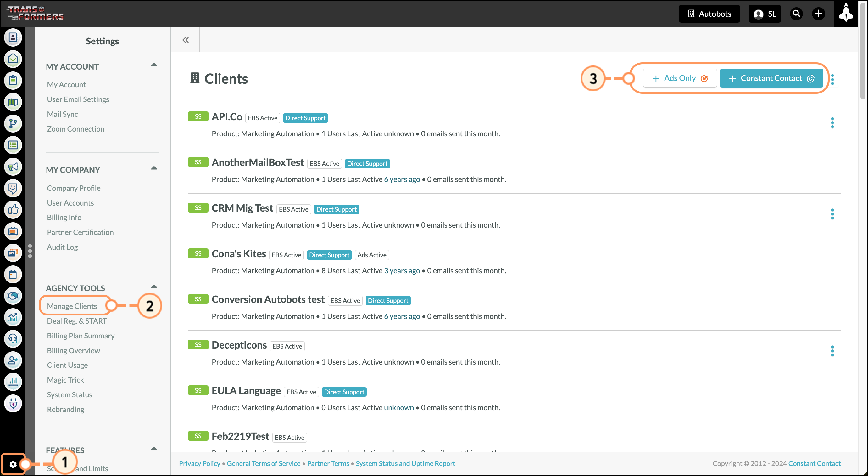Open the thumbs-up social sidebar icon

pos(13,210)
